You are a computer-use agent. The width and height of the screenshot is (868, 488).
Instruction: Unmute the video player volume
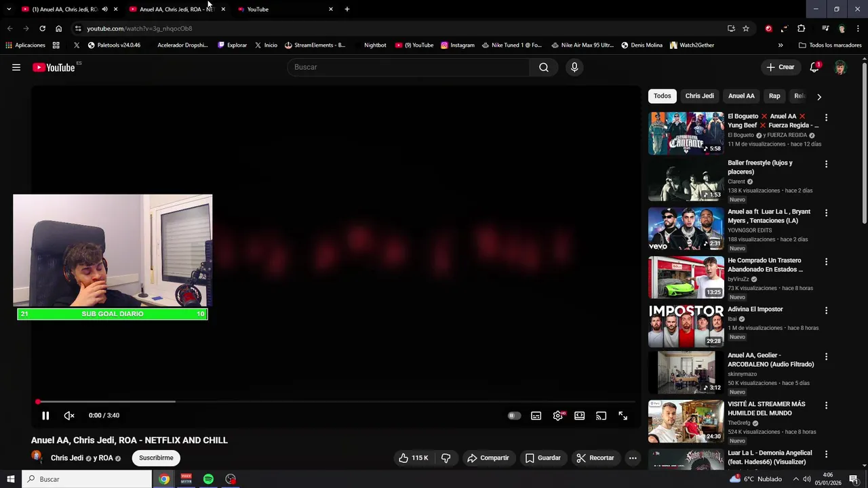[69, 415]
